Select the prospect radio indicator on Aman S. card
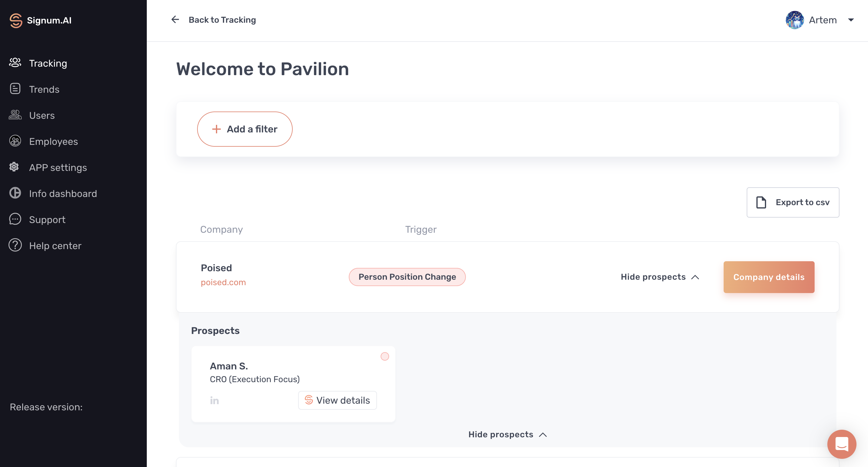This screenshot has width=868, height=467. (x=385, y=356)
